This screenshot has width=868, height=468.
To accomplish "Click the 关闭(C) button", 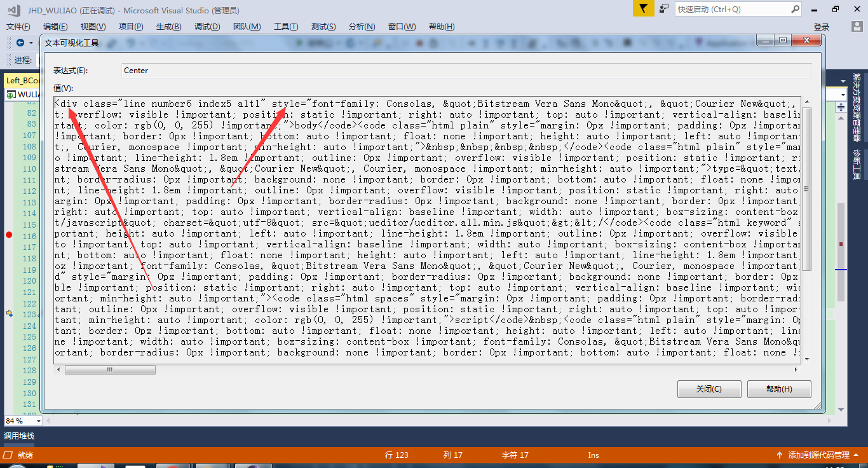I will click(x=709, y=389).
